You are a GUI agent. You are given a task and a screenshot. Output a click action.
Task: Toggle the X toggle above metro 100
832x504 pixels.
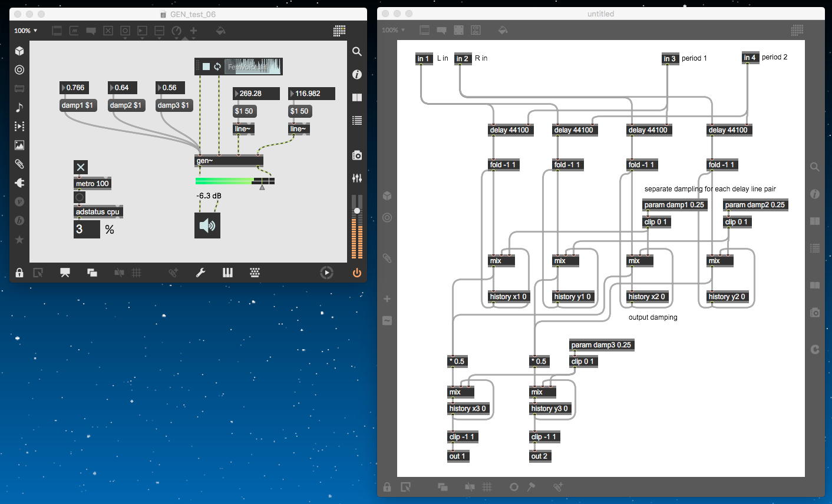coord(81,167)
